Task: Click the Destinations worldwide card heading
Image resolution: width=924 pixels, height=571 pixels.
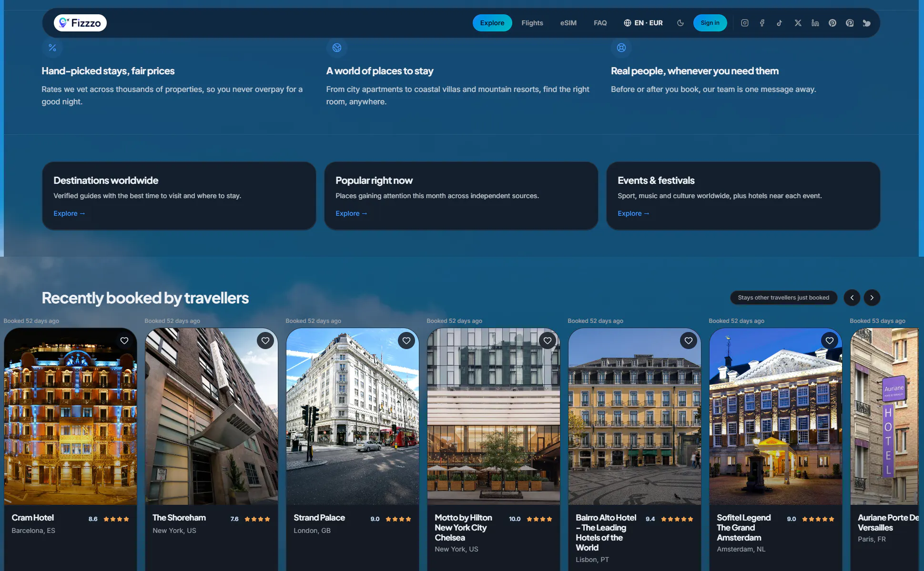Action: pyautogui.click(x=106, y=180)
